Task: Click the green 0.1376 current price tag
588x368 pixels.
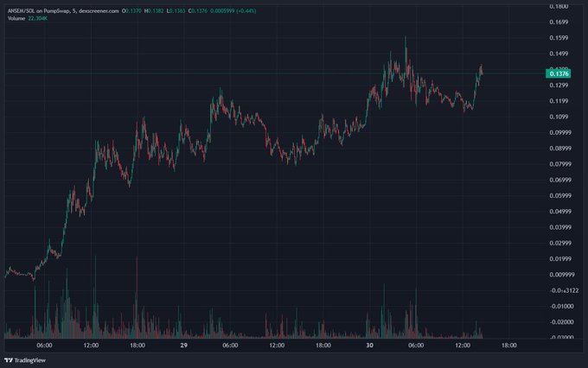Action: tap(559, 73)
